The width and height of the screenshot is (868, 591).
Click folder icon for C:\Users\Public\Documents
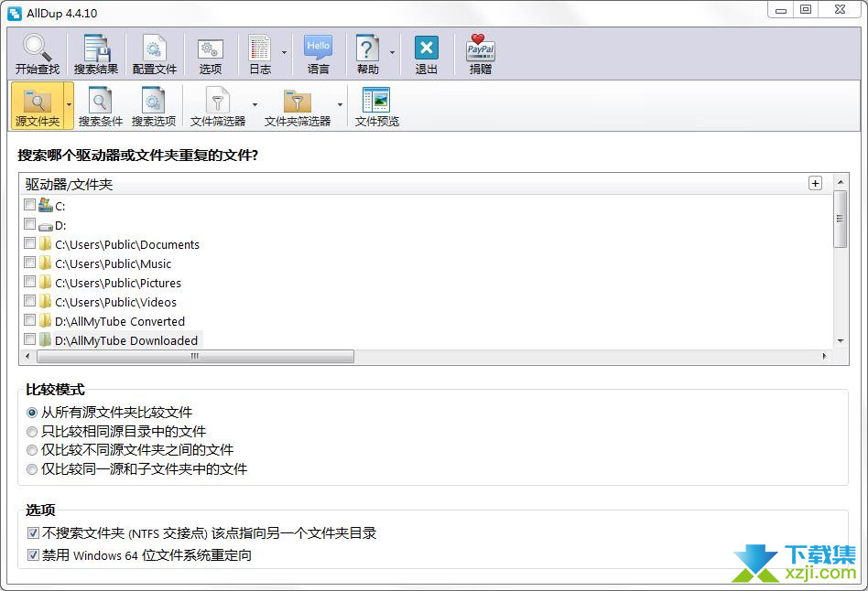(46, 244)
